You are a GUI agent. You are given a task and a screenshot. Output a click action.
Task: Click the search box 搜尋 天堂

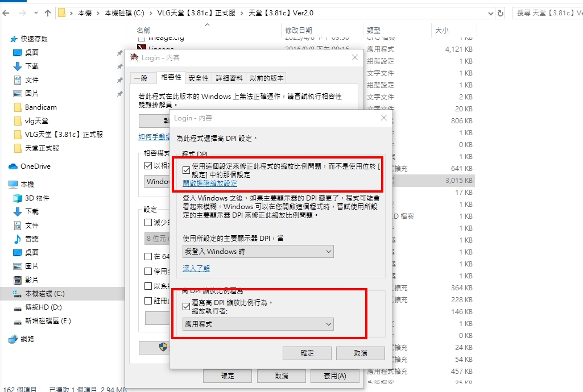click(547, 13)
